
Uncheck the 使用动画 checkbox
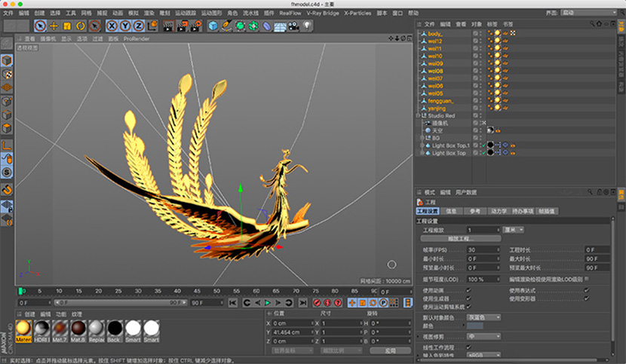pos(468,289)
